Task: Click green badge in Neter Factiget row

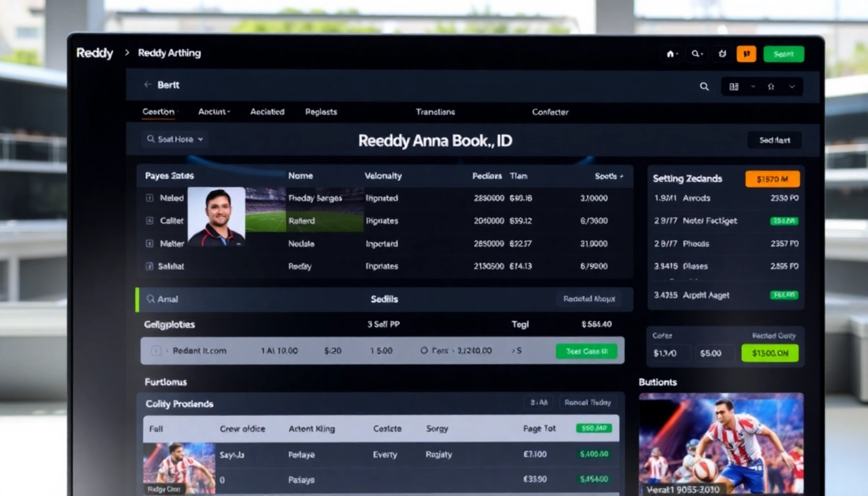Action: pyautogui.click(x=784, y=221)
